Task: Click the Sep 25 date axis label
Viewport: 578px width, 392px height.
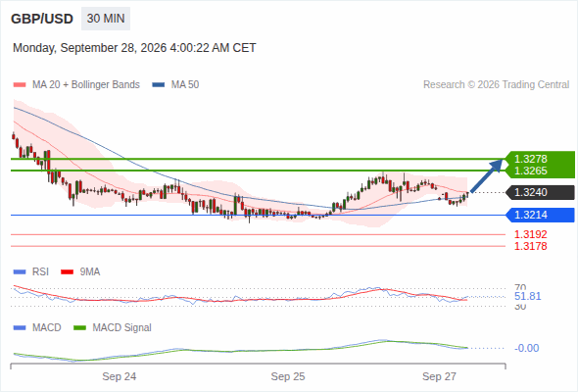Action: (x=288, y=376)
